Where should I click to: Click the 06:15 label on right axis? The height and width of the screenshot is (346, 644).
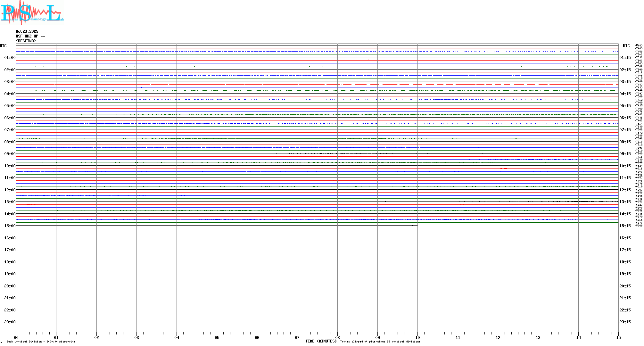tap(625, 118)
